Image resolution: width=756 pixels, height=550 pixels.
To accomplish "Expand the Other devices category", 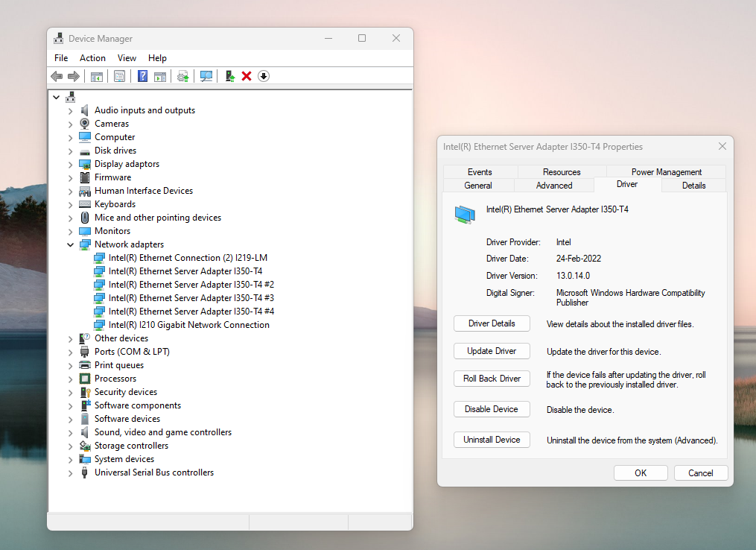I will [69, 338].
